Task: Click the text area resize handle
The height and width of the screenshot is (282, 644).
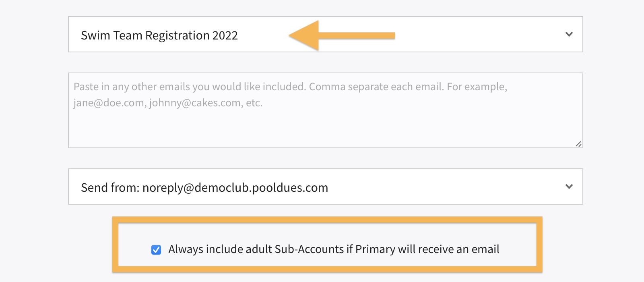Action: pyautogui.click(x=578, y=144)
